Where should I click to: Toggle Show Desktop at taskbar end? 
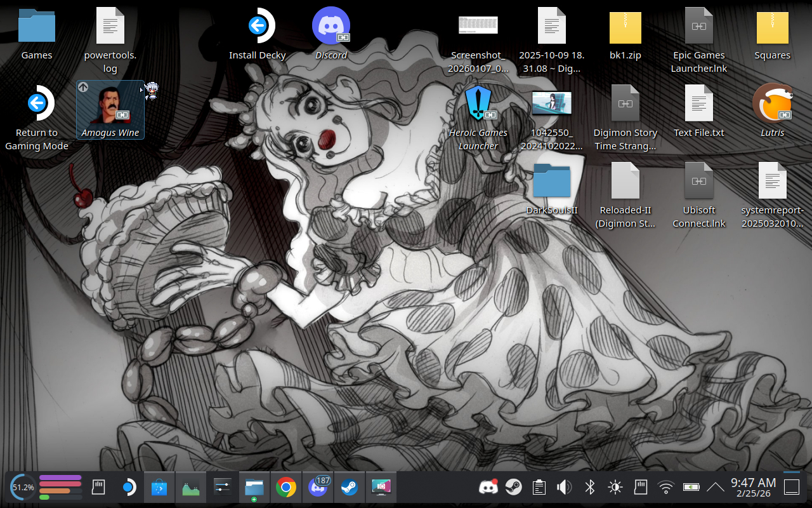(x=792, y=487)
